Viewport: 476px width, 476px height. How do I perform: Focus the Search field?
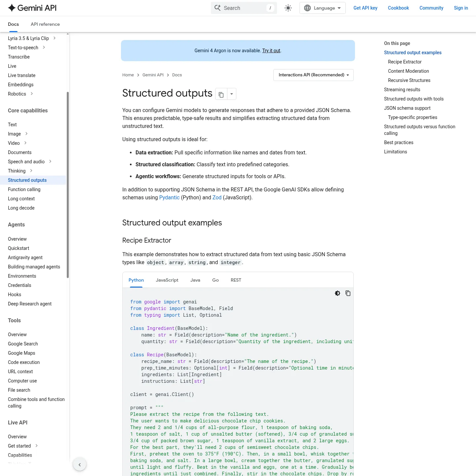coord(244,8)
